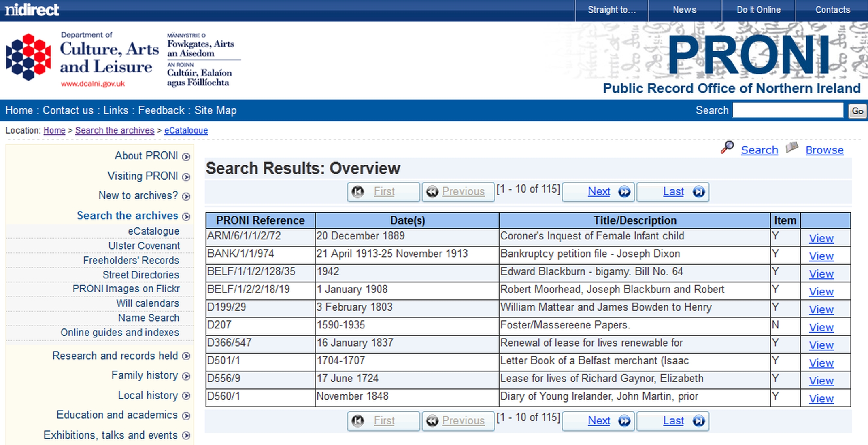Collapse the Search the archives arrow
Image resolution: width=868 pixels, height=445 pixels.
pyautogui.click(x=186, y=216)
